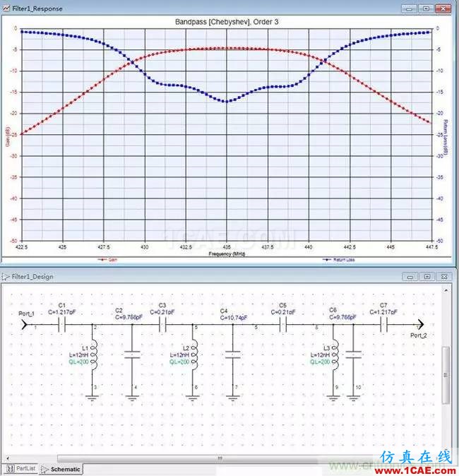
Task: Close the Filter1_Design window
Action: click(444, 277)
